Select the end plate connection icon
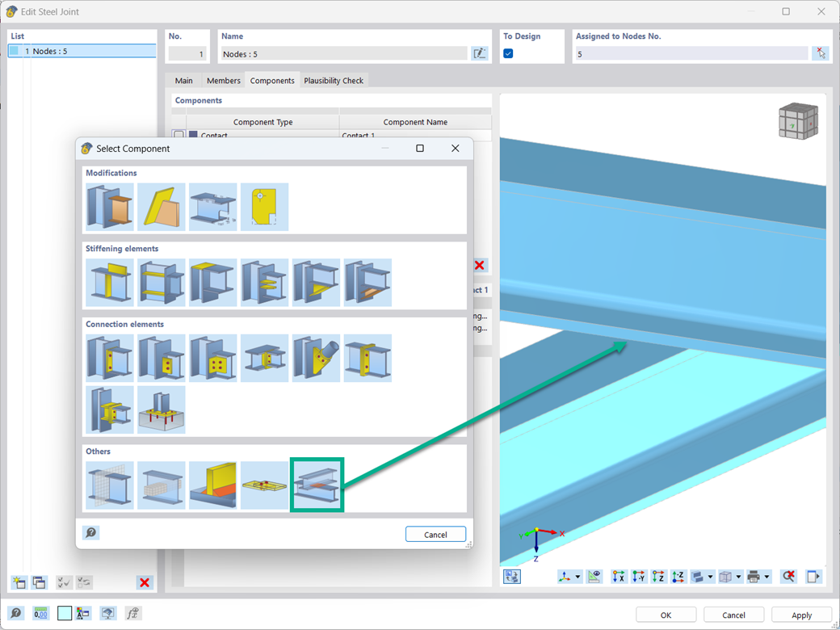The width and height of the screenshot is (840, 630). pyautogui.click(x=367, y=359)
